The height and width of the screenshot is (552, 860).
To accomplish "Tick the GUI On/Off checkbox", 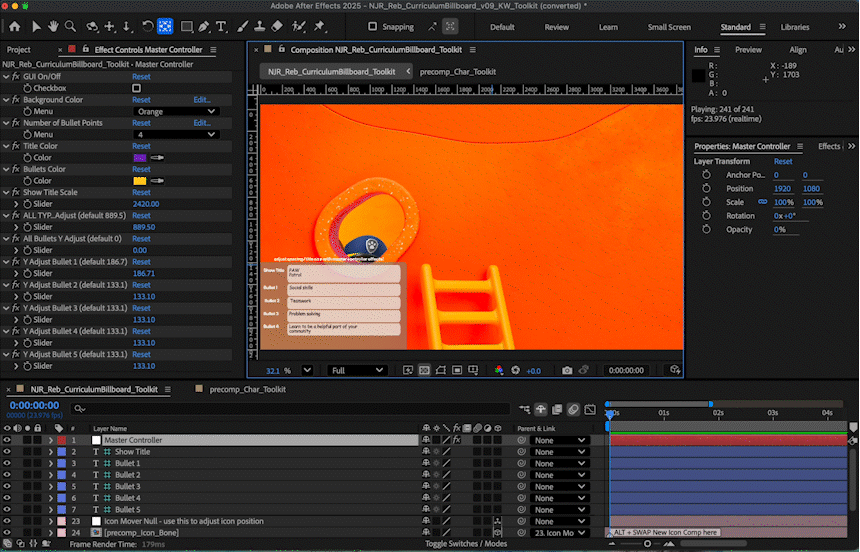I will [x=137, y=88].
